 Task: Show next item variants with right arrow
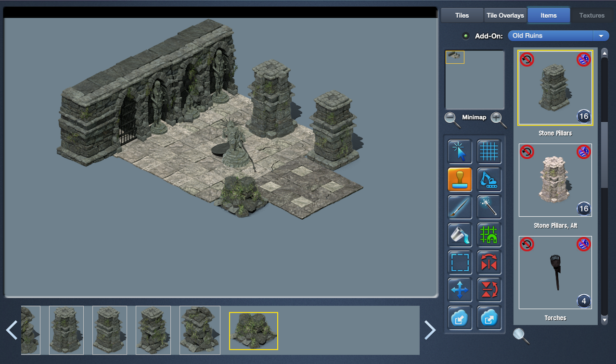[x=429, y=330]
